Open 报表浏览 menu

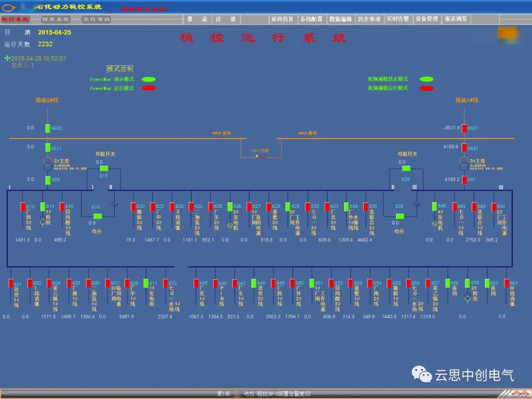456,19
